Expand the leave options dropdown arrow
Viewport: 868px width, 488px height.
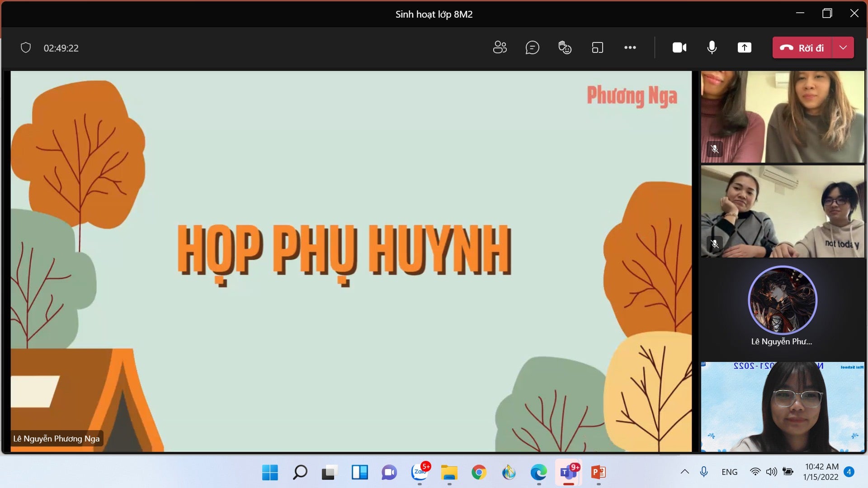point(843,47)
